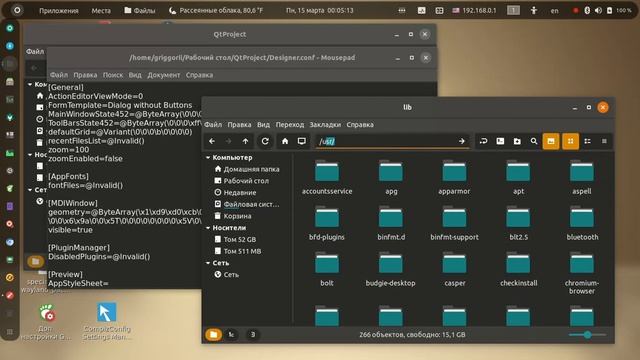This screenshot has height=360, width=640.
Task: Select the casper folder
Action: (455, 269)
